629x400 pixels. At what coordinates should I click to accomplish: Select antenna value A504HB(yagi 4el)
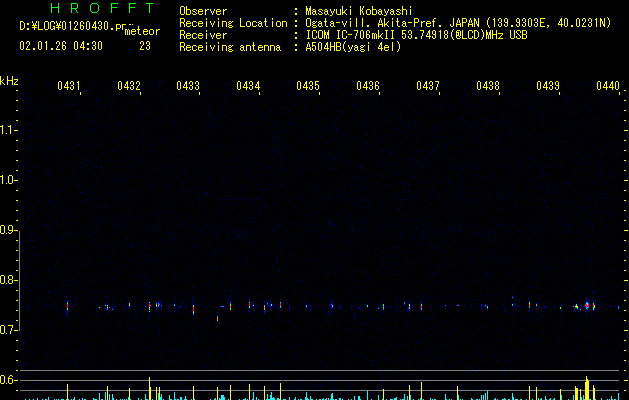click(353, 47)
